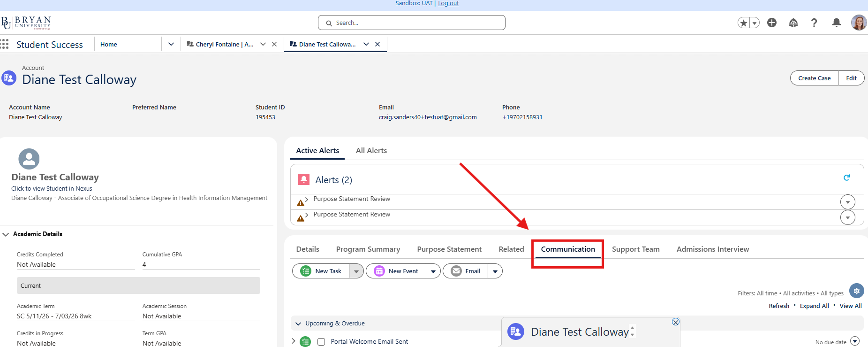Open Notifications bell icon

point(836,23)
